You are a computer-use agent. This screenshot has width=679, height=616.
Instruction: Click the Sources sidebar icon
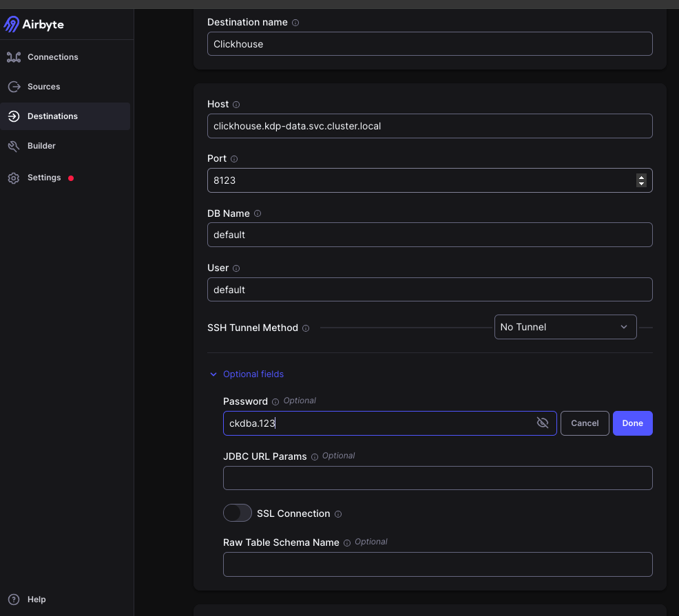14,87
